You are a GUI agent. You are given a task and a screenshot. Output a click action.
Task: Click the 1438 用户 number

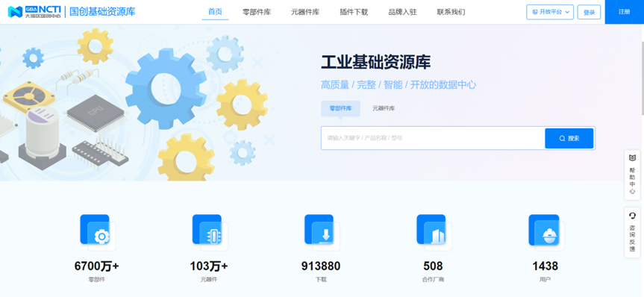click(545, 266)
